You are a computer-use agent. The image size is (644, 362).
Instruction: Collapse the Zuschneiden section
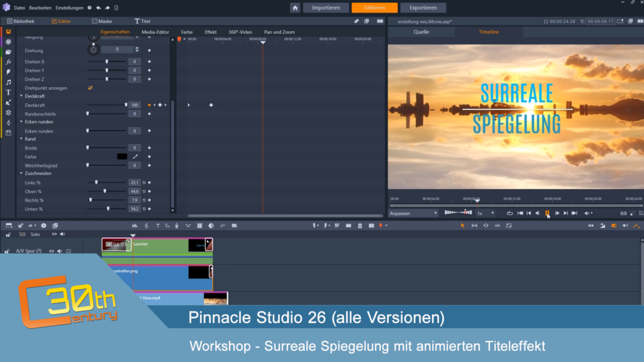coord(21,173)
